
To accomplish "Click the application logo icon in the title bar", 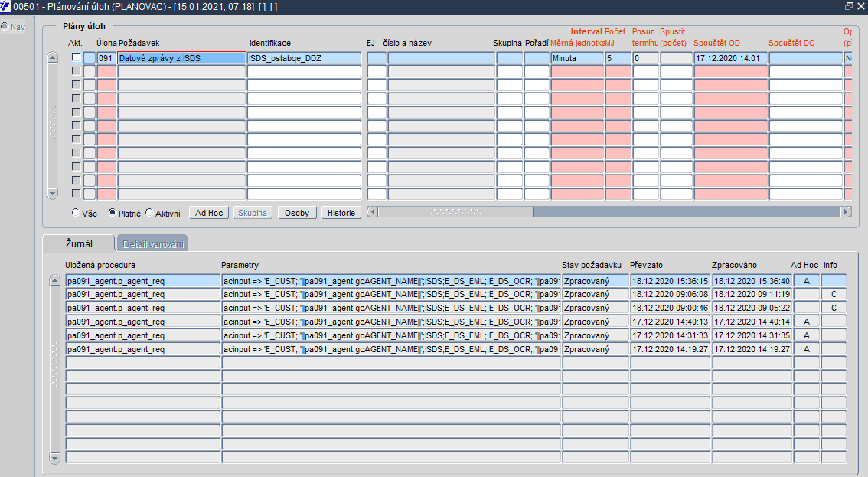I will 5,7.
